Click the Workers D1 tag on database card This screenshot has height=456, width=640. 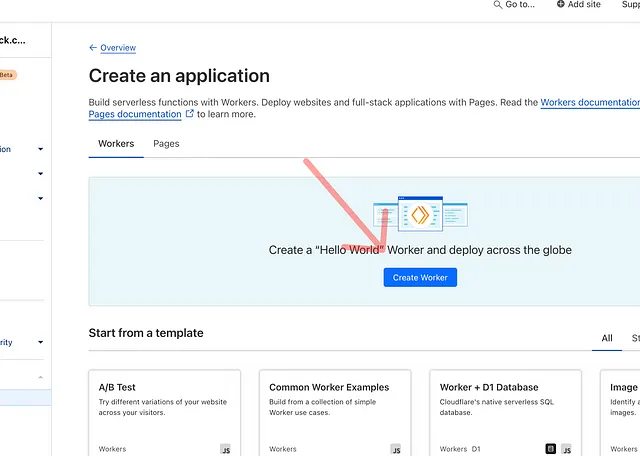[460, 449]
